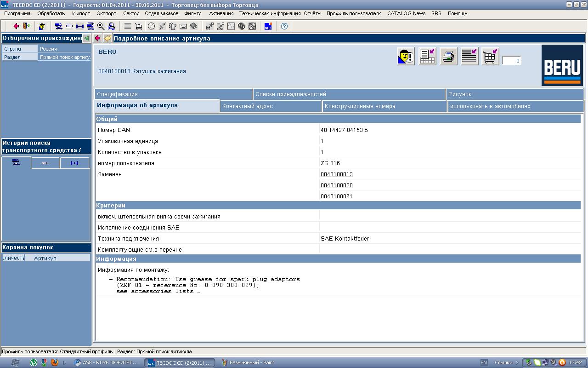The width and height of the screenshot is (588, 368).
Task: Switch to Paint window in taskbar
Action: pyautogui.click(x=248, y=362)
